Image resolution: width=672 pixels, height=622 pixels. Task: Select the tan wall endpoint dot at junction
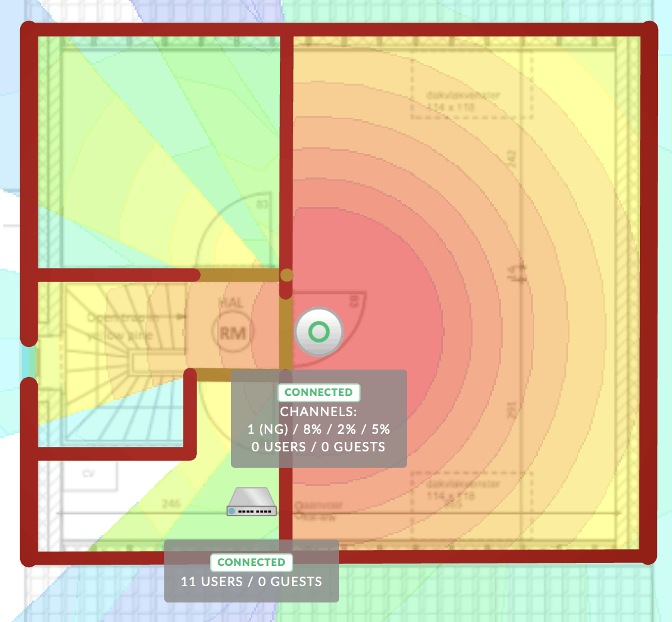[287, 274]
